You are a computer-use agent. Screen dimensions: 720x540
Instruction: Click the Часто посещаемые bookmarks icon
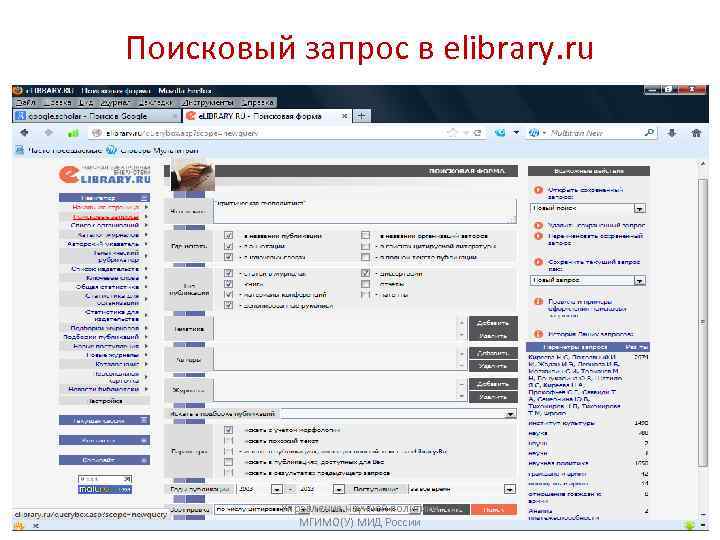click(x=19, y=150)
